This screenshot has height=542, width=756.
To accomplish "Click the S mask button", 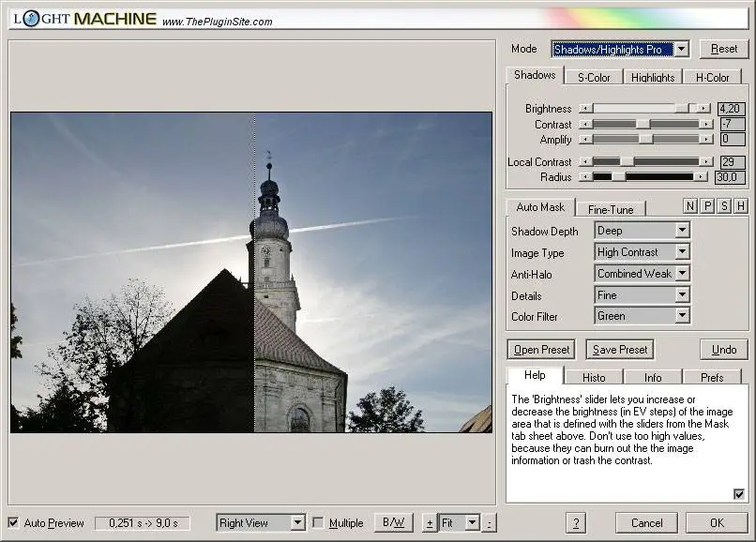I will click(x=724, y=206).
